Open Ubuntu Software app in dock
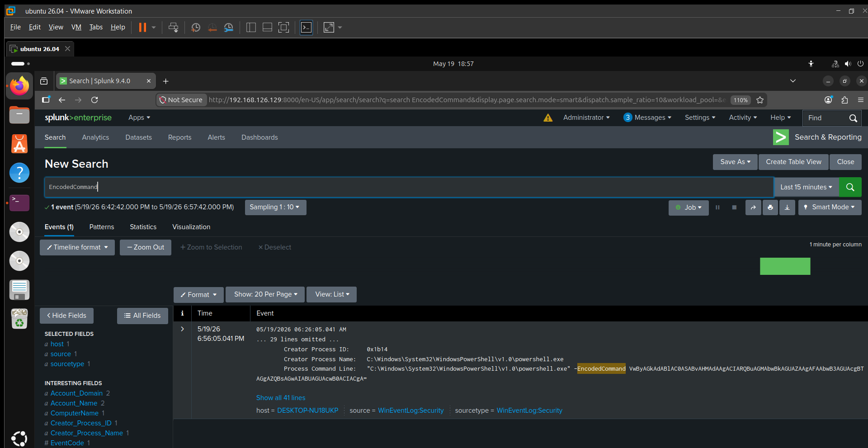Screen dimensions: 868x448 (19, 144)
